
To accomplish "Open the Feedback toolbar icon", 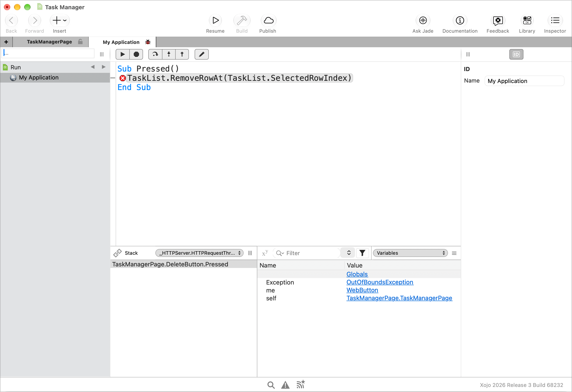I will point(498,21).
